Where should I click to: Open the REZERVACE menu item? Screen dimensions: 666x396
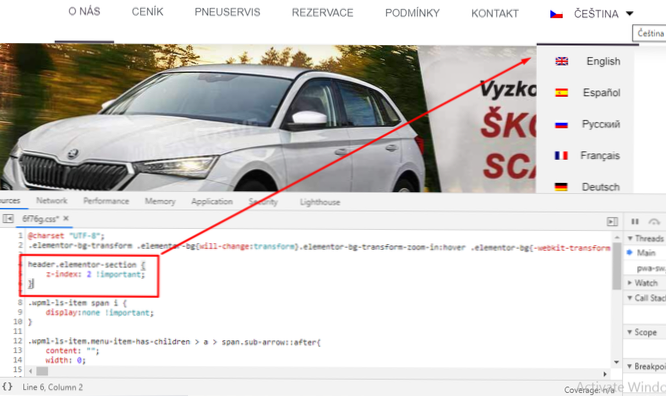click(x=322, y=13)
